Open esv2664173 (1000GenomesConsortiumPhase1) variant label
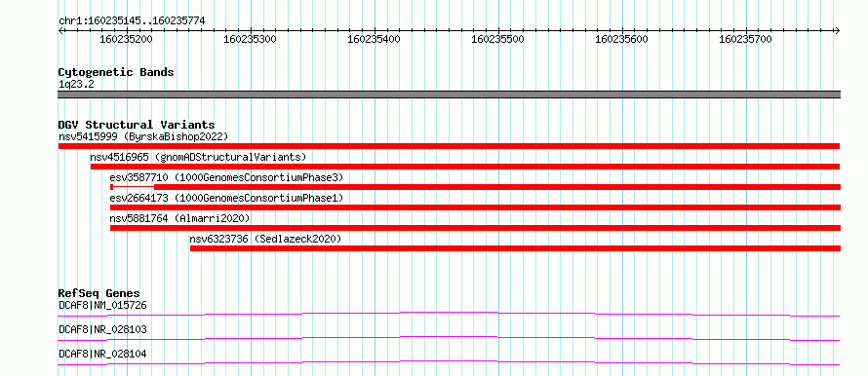Screen dimensions: 868x376 point(227,198)
